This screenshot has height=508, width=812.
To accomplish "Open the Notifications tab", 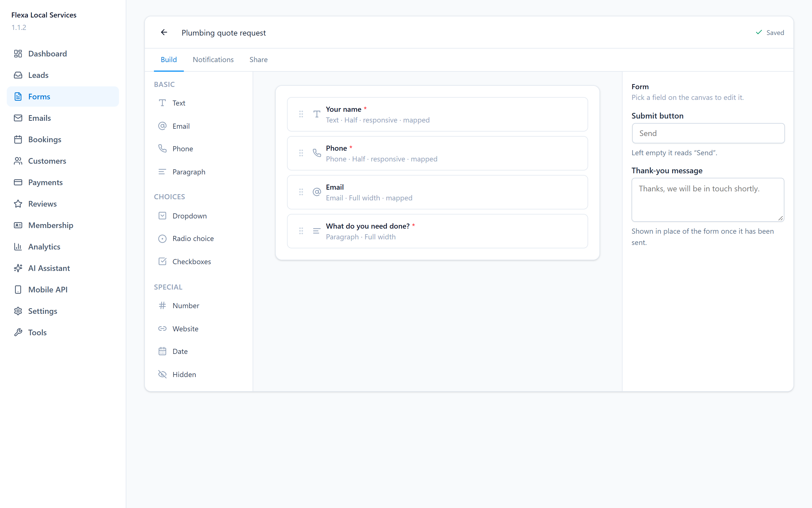I will click(213, 60).
